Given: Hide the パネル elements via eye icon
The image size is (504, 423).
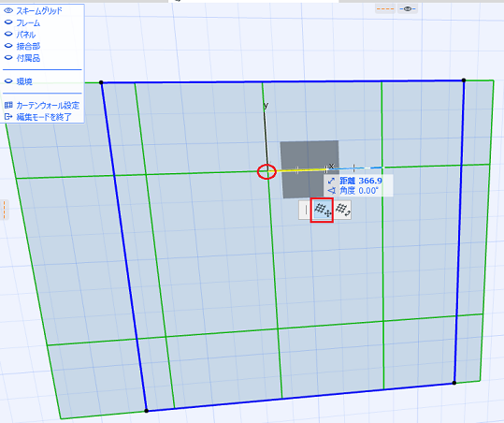Looking at the screenshot, I should (x=8, y=34).
